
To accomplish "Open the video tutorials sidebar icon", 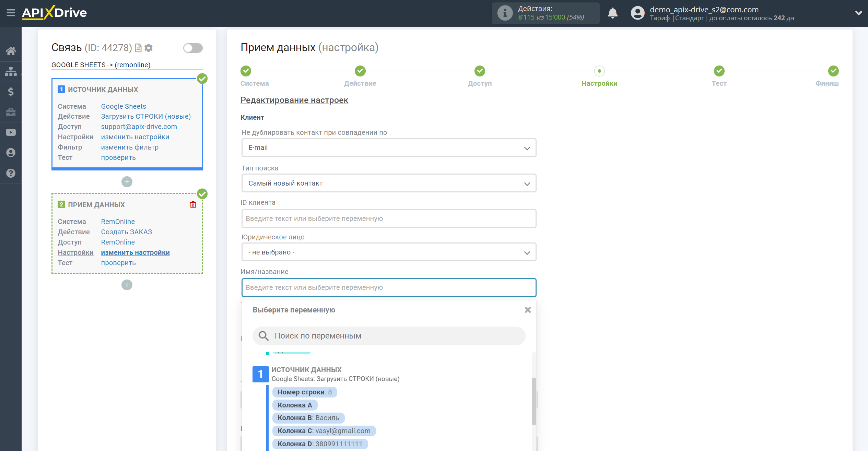I will click(x=11, y=132).
